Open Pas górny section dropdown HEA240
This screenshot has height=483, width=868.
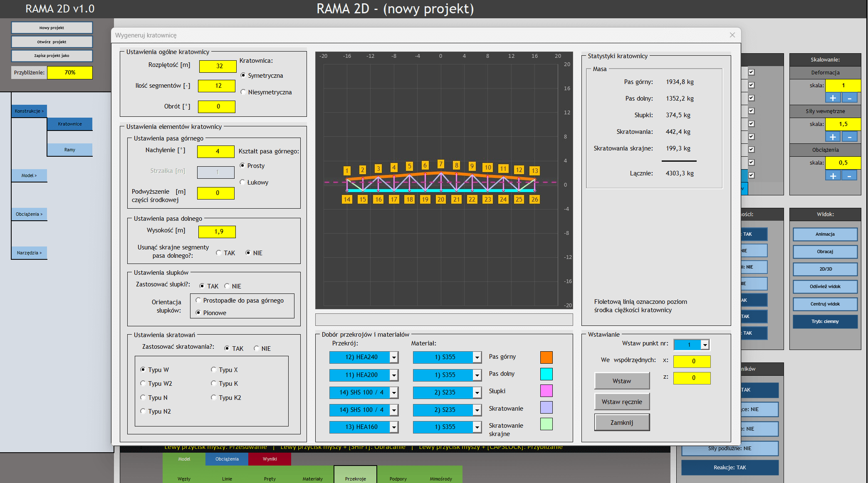393,357
